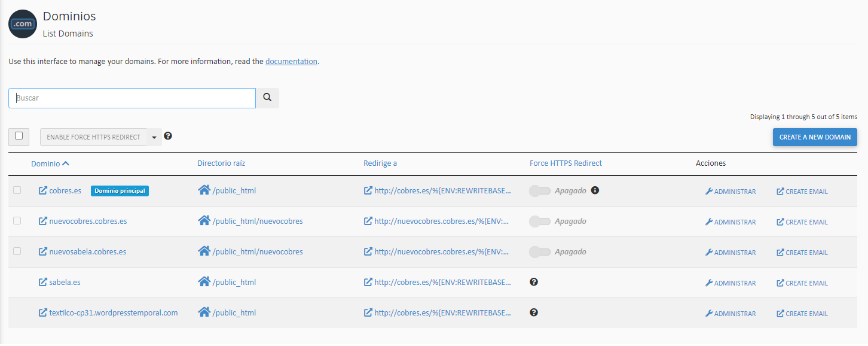The image size is (868, 346).
Task: Click wrench Administrar for textilco-cp31.wordpresstemporal.com
Action: coord(731,314)
